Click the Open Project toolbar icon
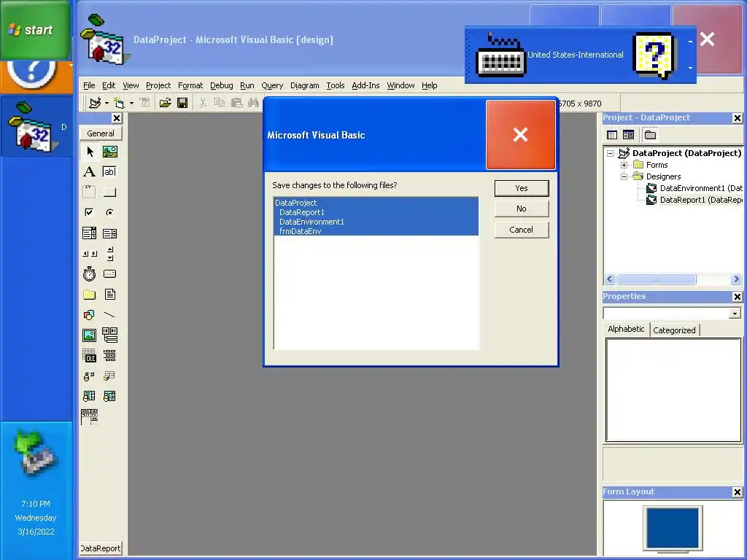Viewport: 747px width, 560px height. point(166,103)
